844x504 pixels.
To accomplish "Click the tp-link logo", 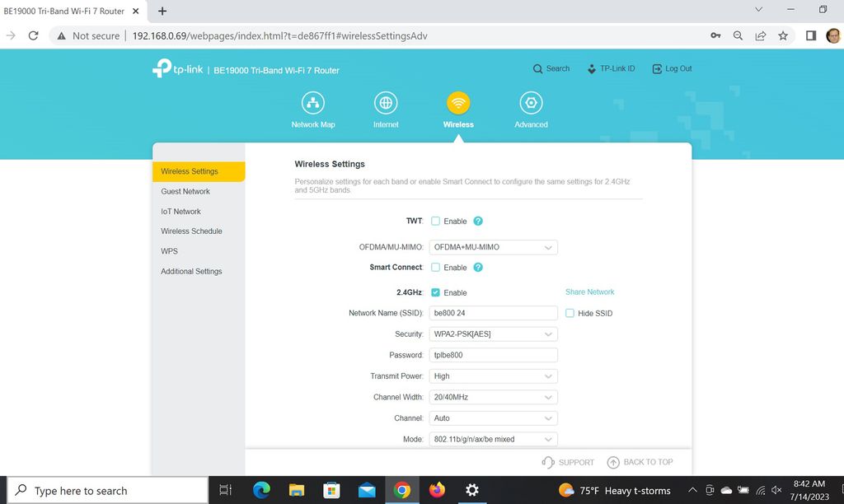I will (x=176, y=68).
